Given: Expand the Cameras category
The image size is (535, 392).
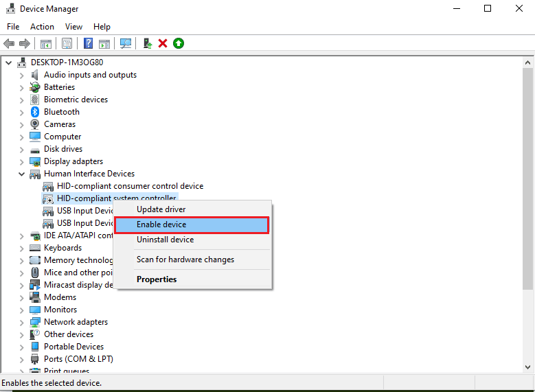Looking at the screenshot, I should coord(22,124).
